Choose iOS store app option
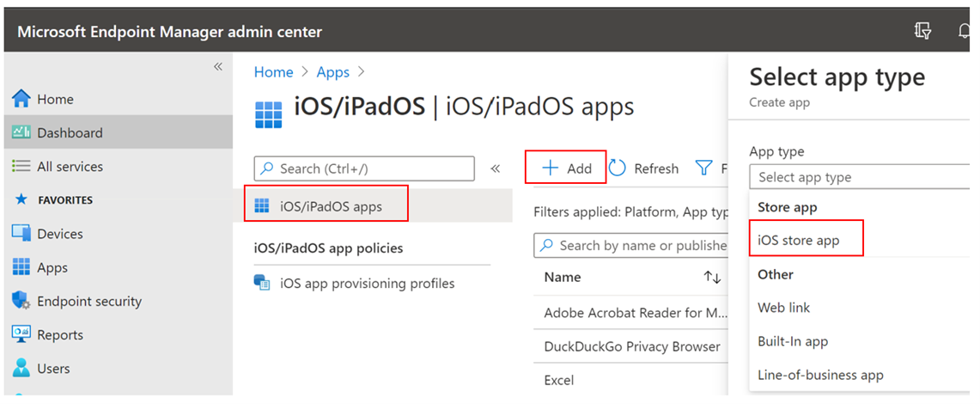Screen dimensions: 980x404 [x=799, y=240]
